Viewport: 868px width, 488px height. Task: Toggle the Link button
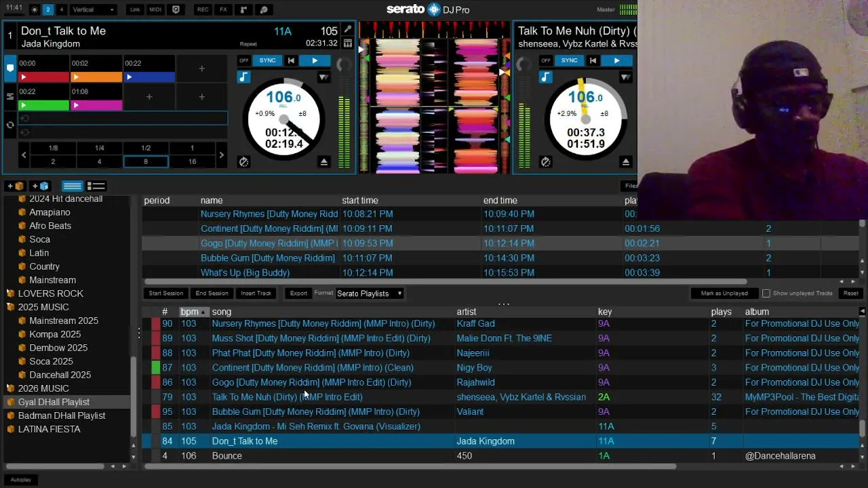135,9
